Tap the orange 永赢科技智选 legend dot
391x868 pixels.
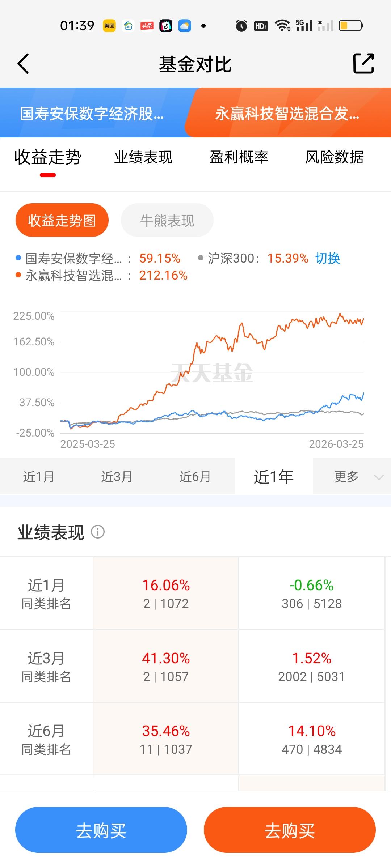coord(18,275)
